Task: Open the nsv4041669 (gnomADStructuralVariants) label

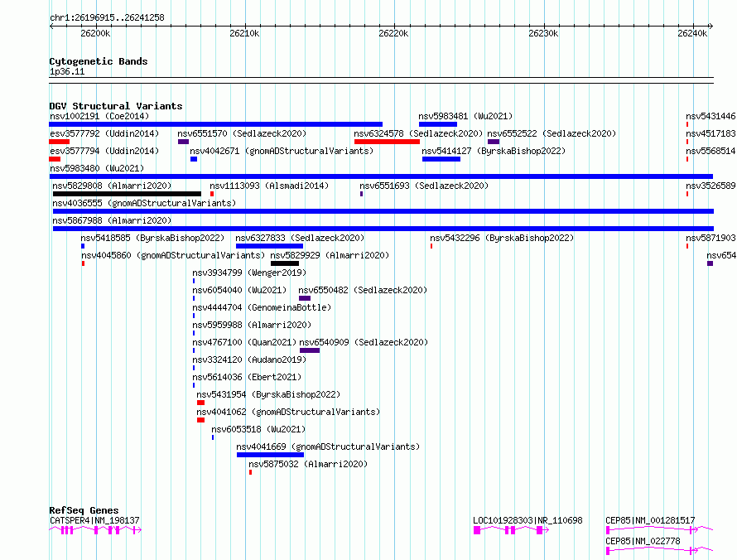Action: point(328,447)
